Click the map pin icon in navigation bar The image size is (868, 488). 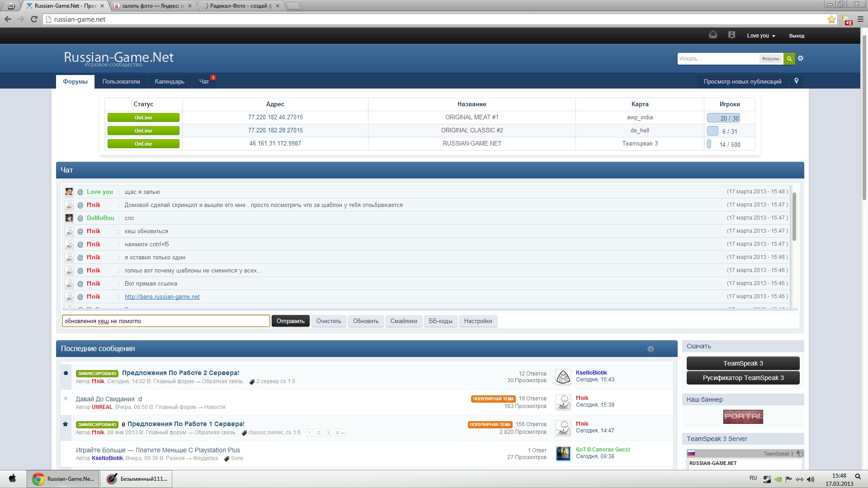(x=797, y=81)
